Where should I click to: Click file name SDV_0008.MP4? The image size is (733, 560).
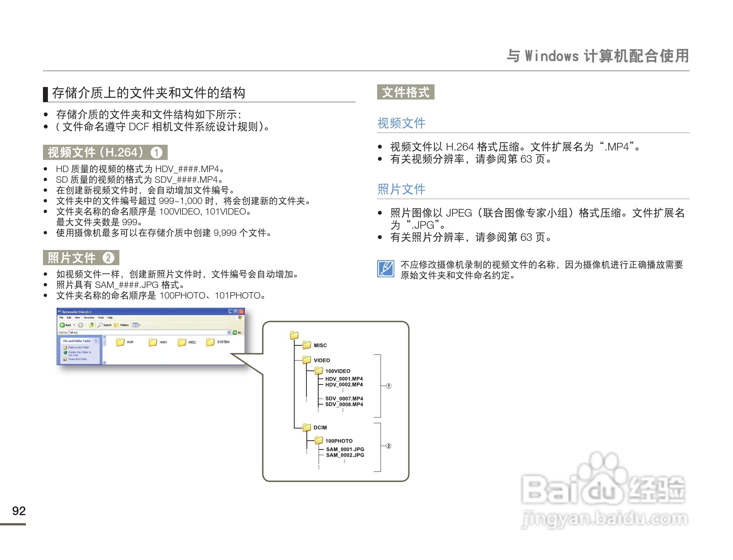click(x=344, y=404)
